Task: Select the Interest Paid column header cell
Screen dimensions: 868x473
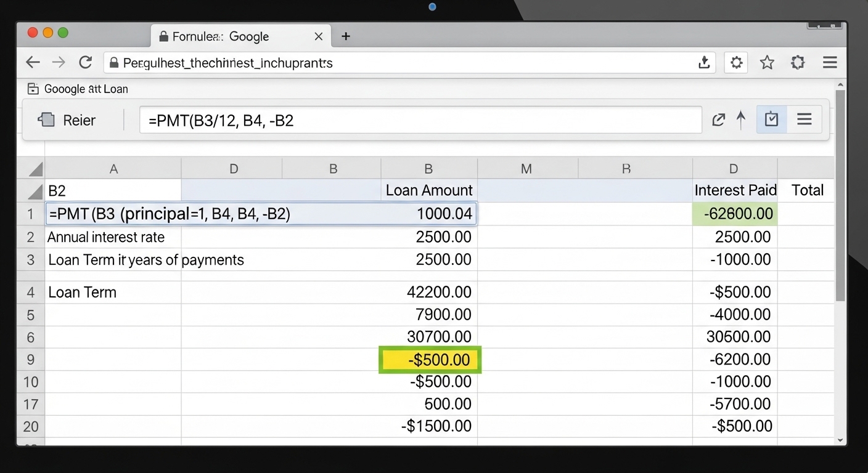Action: coord(735,190)
